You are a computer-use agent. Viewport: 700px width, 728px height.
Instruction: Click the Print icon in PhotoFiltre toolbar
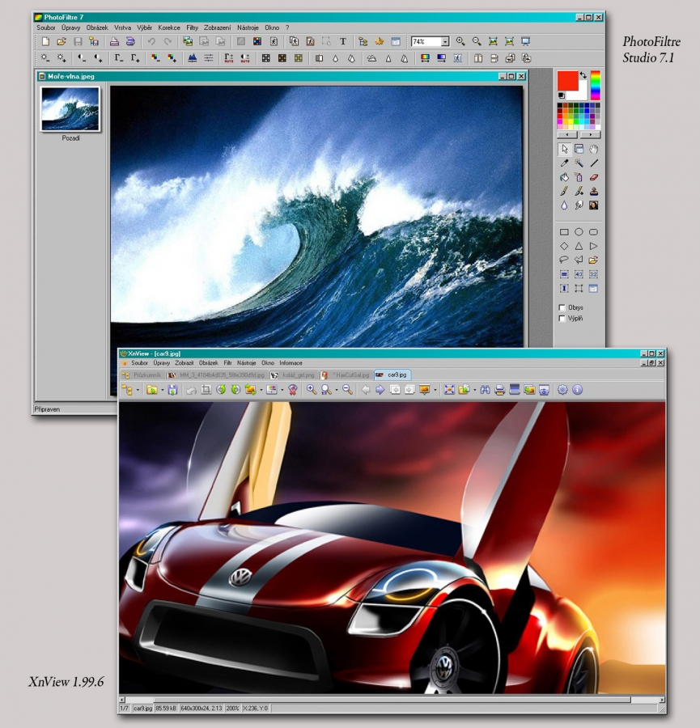[x=114, y=42]
